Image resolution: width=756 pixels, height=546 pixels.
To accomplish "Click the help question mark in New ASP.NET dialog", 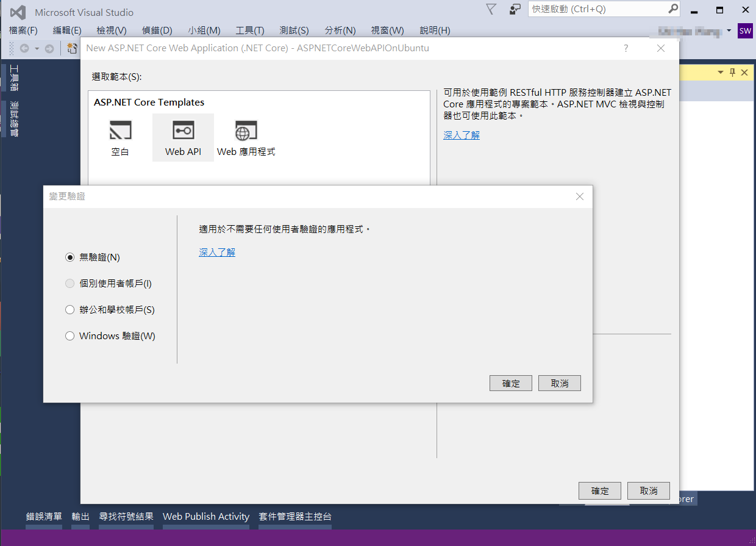I will 626,48.
